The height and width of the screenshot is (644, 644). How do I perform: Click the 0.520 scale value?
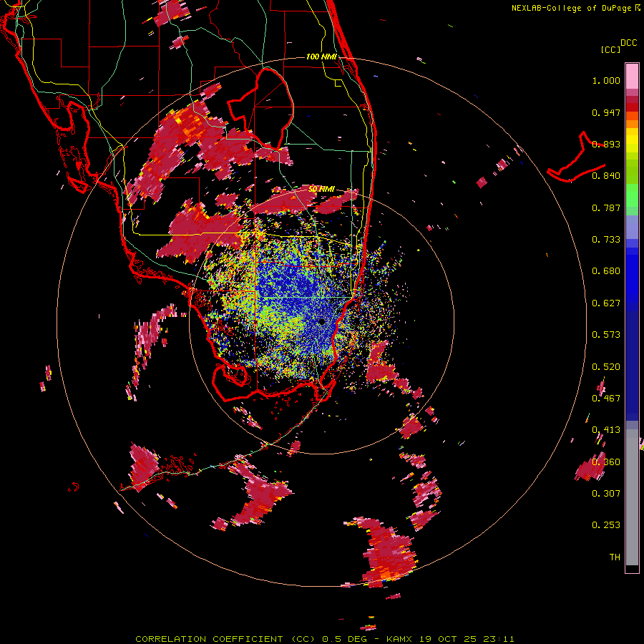pyautogui.click(x=606, y=367)
